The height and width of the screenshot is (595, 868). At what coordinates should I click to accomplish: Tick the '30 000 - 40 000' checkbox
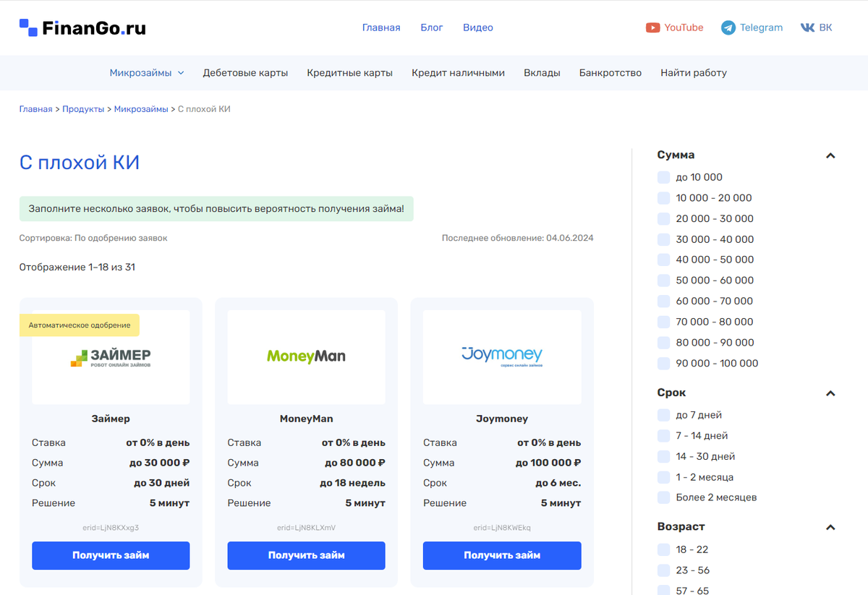pos(663,239)
